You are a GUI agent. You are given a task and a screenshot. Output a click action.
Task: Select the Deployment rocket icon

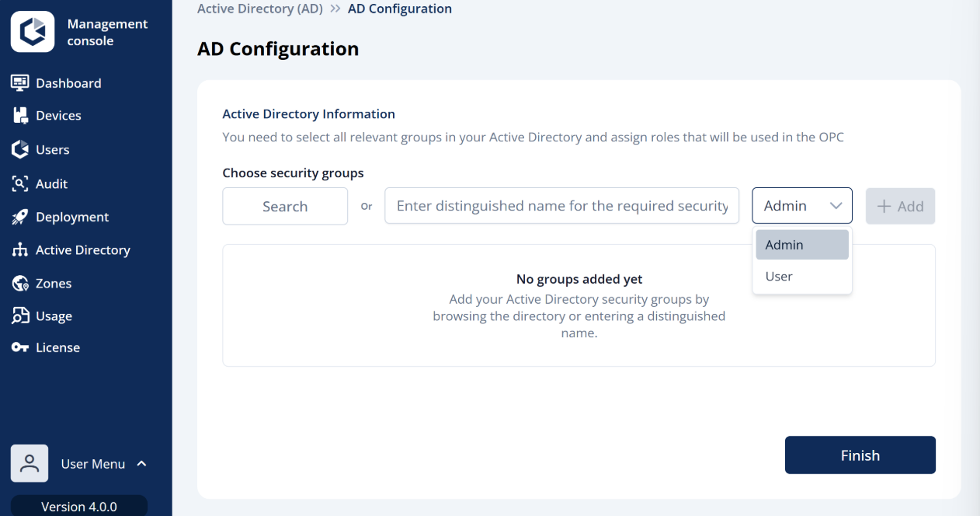pos(20,217)
